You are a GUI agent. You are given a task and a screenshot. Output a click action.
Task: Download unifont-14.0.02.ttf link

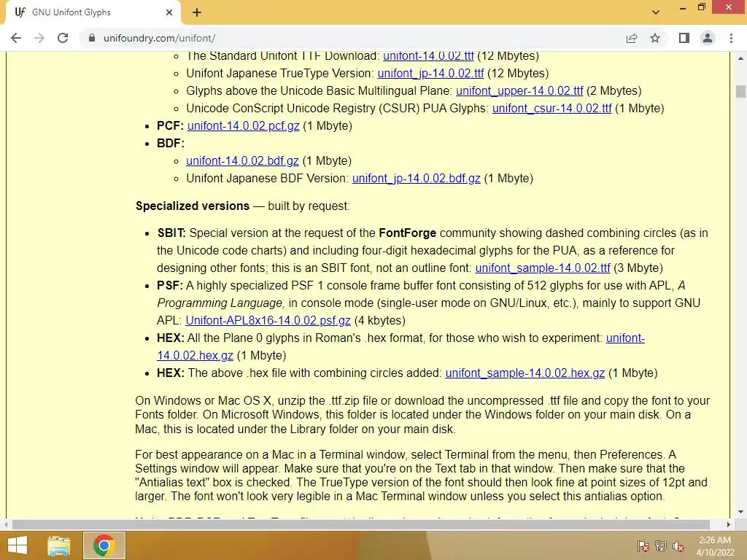(x=428, y=56)
